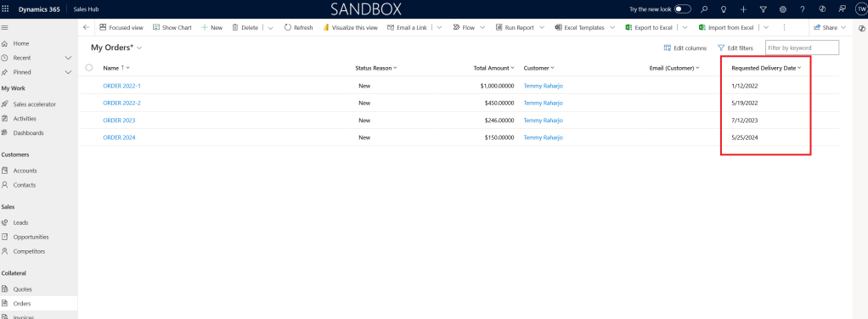Screen dimensions: 868x319
Task: Expand the dropdown arrow next to Import from Excel
Action: click(766, 28)
